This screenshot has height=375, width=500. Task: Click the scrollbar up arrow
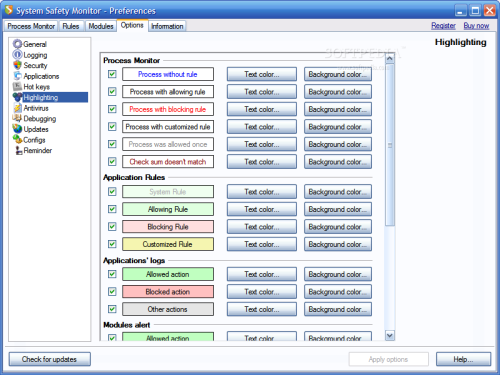click(389, 59)
